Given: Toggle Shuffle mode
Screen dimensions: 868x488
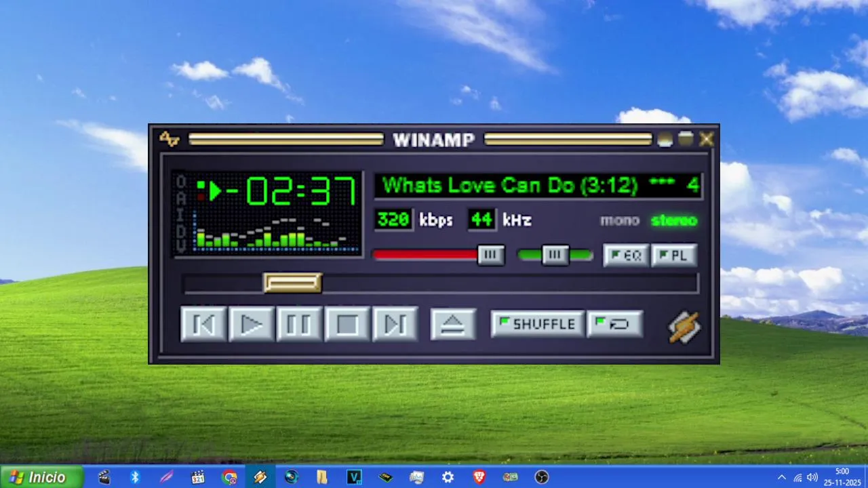Looking at the screenshot, I should tap(537, 324).
